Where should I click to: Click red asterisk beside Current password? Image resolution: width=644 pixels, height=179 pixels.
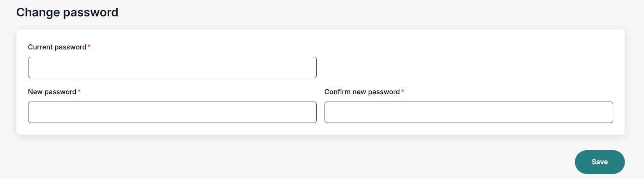click(x=89, y=47)
